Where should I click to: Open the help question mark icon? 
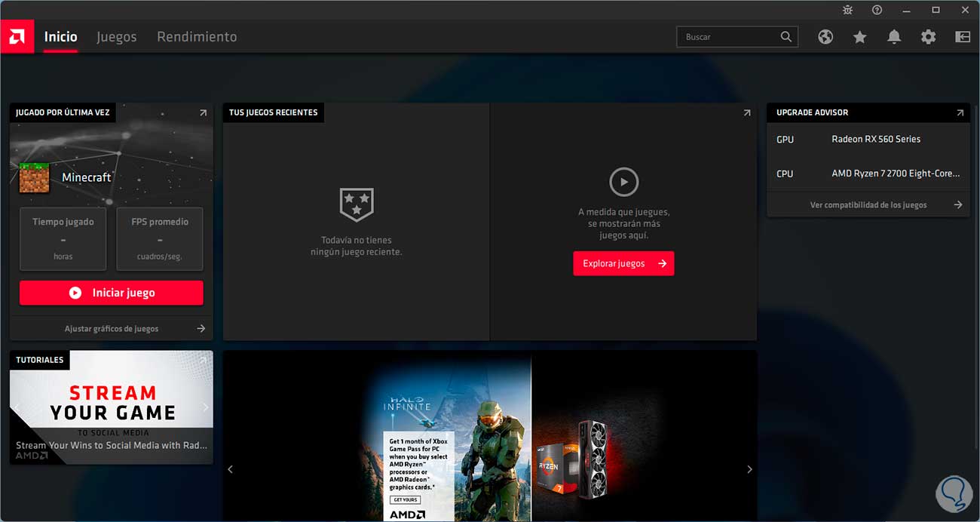pos(877,10)
